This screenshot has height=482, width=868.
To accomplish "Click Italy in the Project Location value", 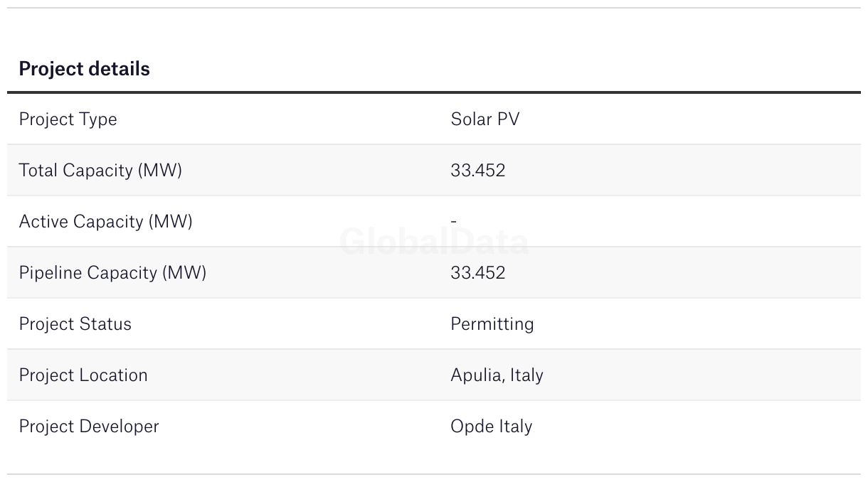I will tap(526, 375).
